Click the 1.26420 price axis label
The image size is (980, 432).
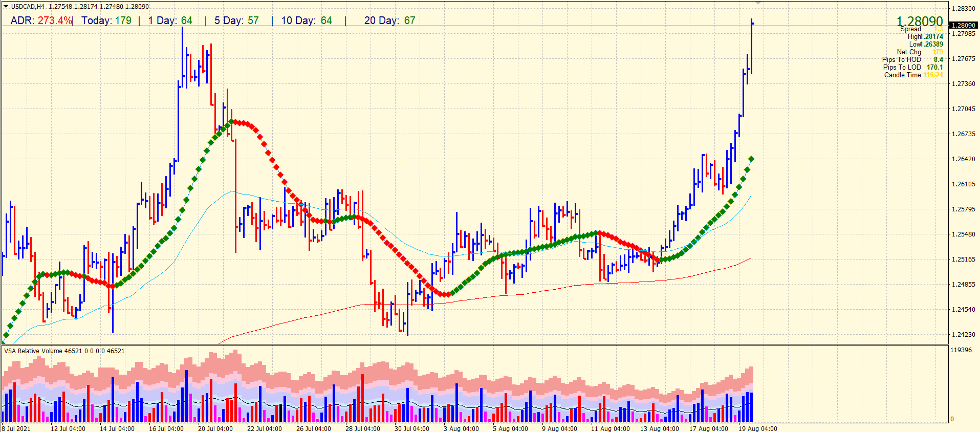963,159
